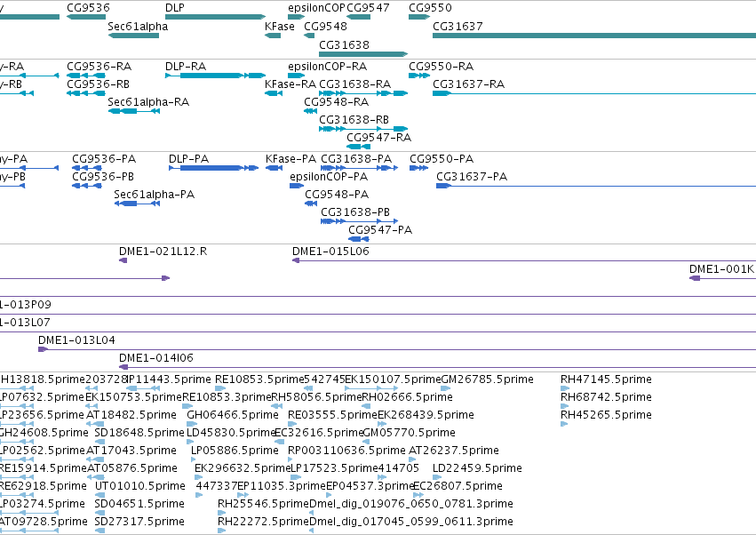
Task: Click the CG9536-RA transcript label
Action: tap(99, 66)
